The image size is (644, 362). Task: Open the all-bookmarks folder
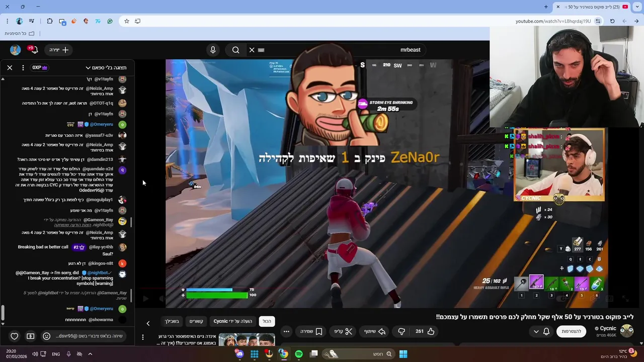click(19, 33)
